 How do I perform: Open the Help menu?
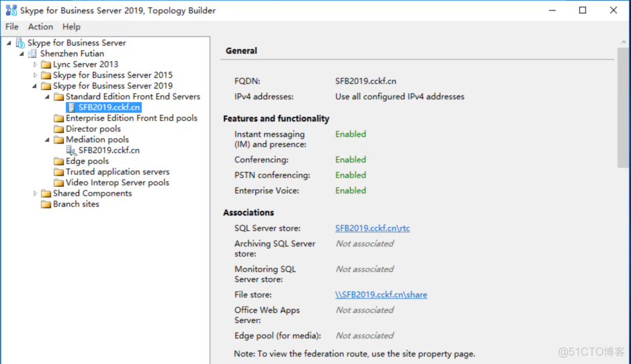71,27
